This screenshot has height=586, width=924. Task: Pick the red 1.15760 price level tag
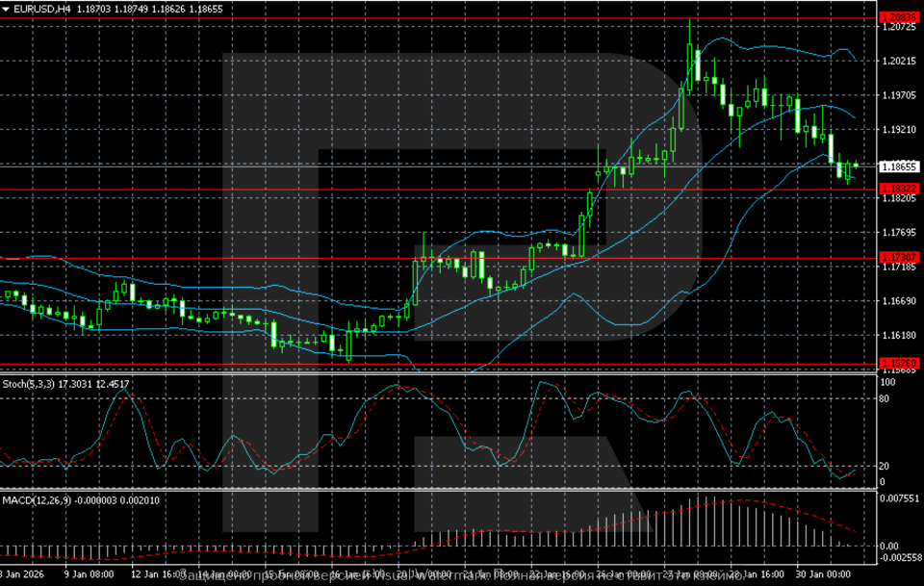point(899,363)
